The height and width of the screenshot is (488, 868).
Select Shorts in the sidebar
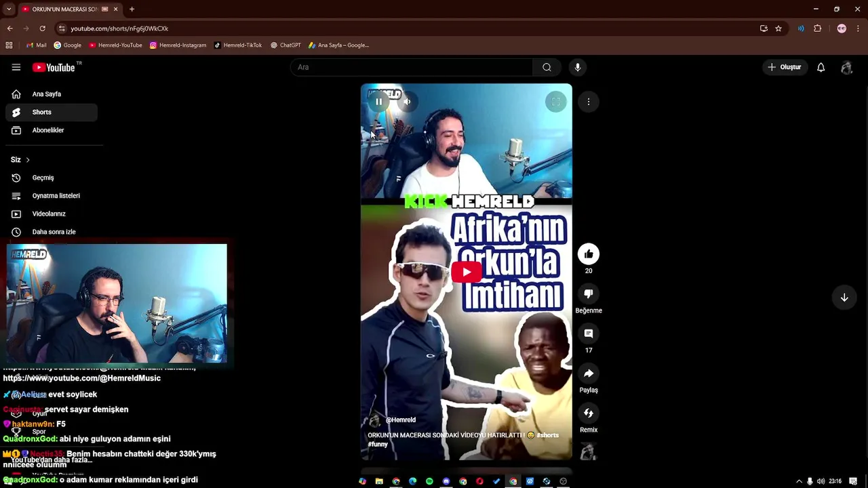click(x=52, y=112)
